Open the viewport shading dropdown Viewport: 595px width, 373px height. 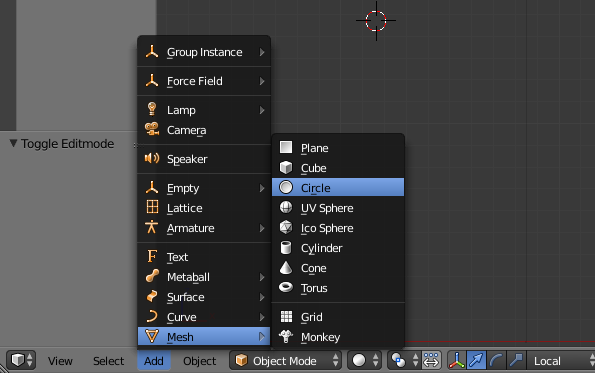[x=364, y=360]
